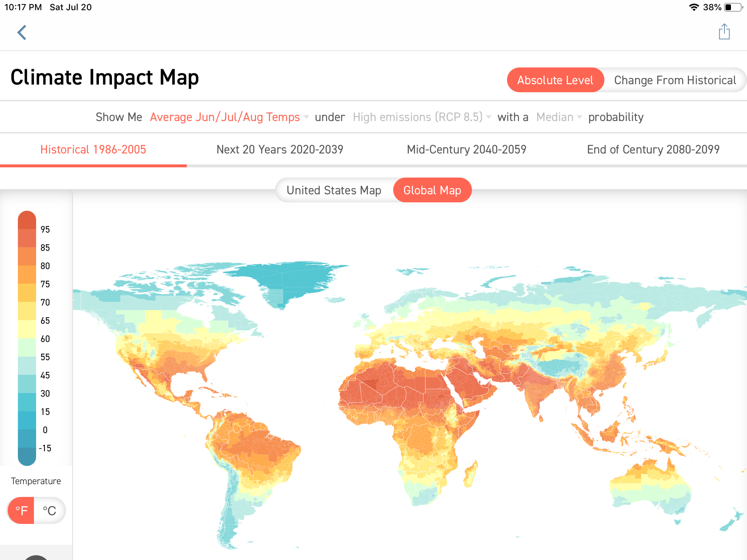This screenshot has width=747, height=560.
Task: Select the Historical 1986-2005 tab
Action: pos(93,149)
